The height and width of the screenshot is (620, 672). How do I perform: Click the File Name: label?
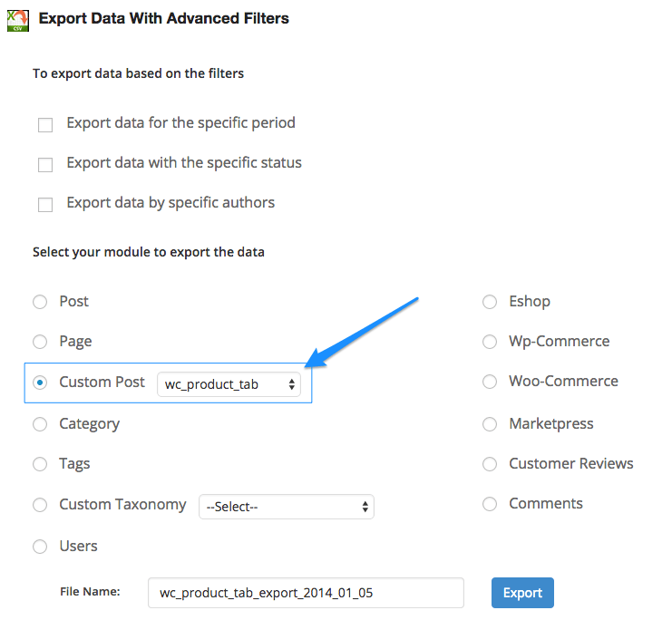point(90,592)
